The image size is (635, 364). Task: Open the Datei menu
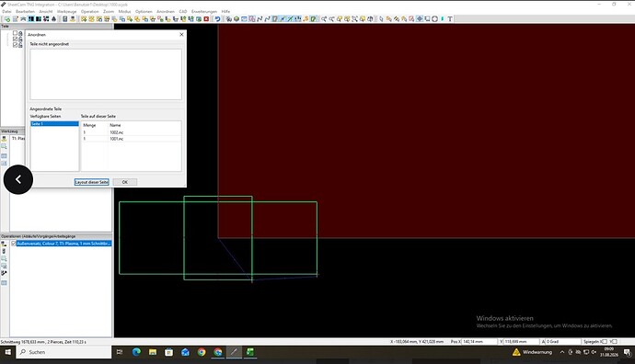click(x=6, y=11)
